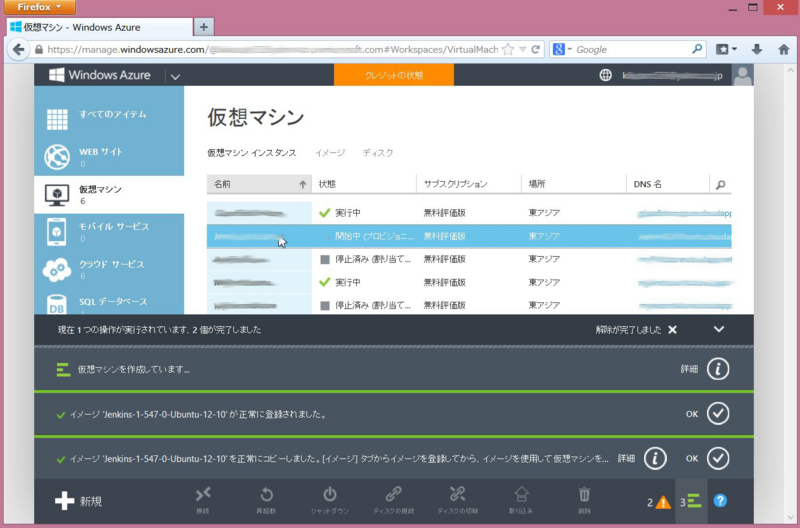The image size is (800, 528).
Task: Sort by the 状態 column header
Action: [x=364, y=184]
